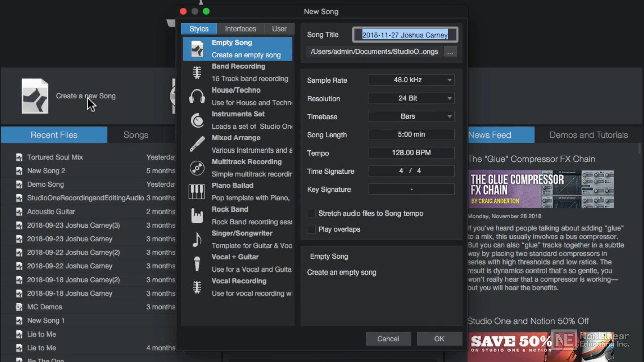Click the song folder path field
The height and width of the screenshot is (362, 644).
(x=374, y=52)
